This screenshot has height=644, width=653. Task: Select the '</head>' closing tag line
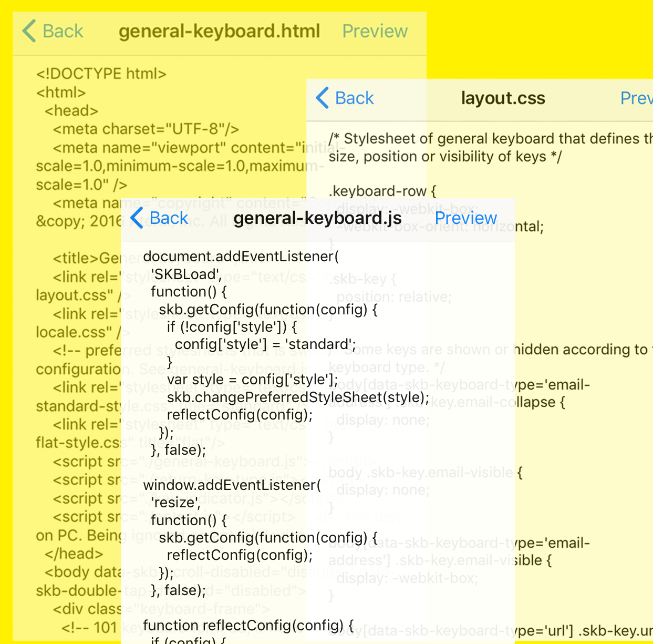pos(74,554)
